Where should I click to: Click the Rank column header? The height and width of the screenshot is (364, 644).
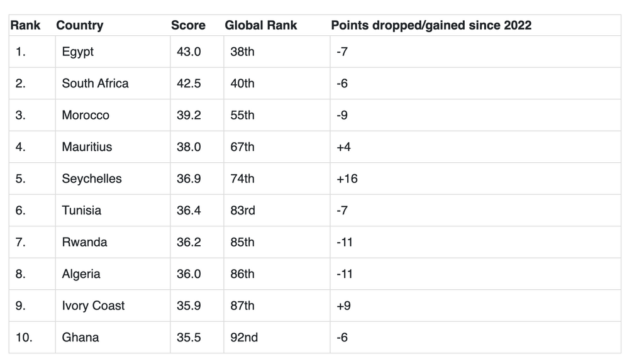pos(25,25)
